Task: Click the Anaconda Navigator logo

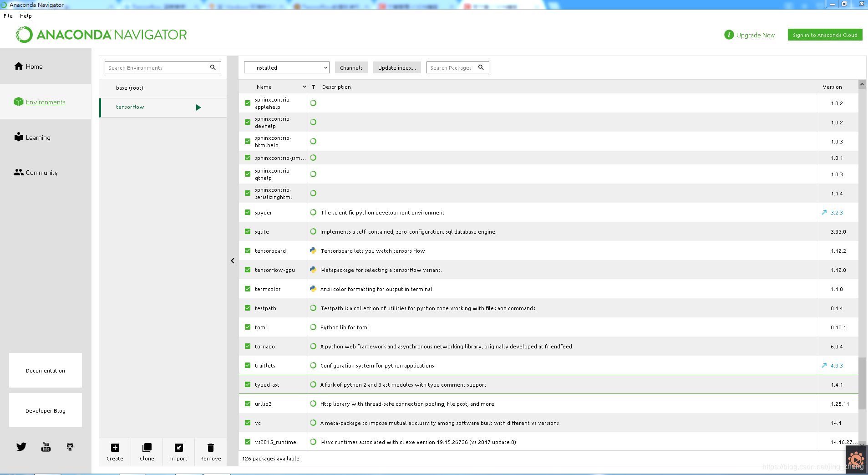Action: [102, 35]
